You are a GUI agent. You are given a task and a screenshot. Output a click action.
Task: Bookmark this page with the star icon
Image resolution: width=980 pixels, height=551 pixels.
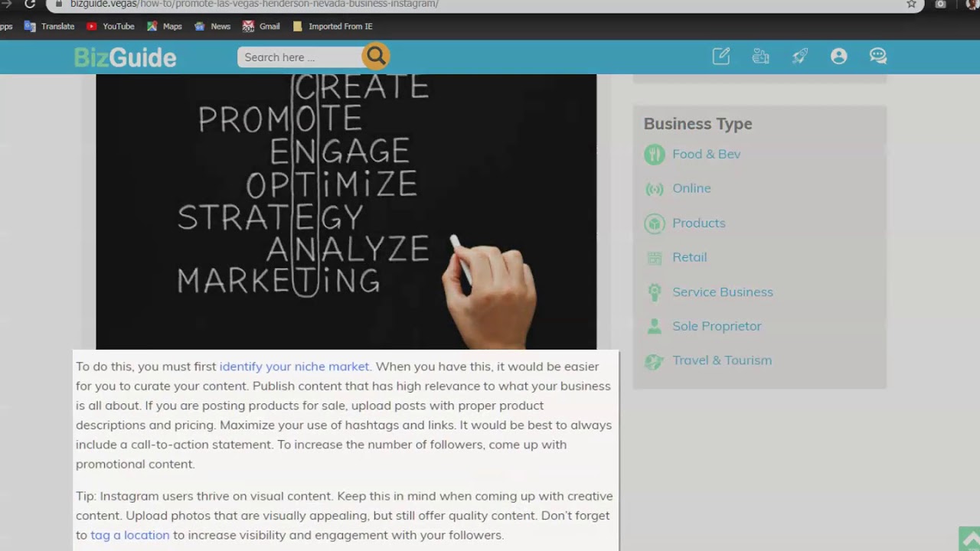pos(911,4)
